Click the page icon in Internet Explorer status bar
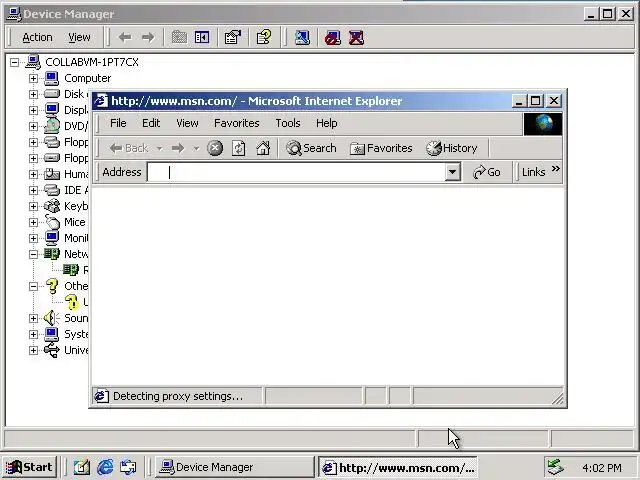640x480 pixels. click(x=101, y=396)
